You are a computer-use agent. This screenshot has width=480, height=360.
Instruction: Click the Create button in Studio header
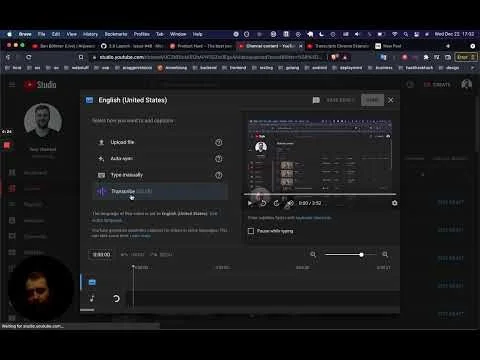(437, 85)
